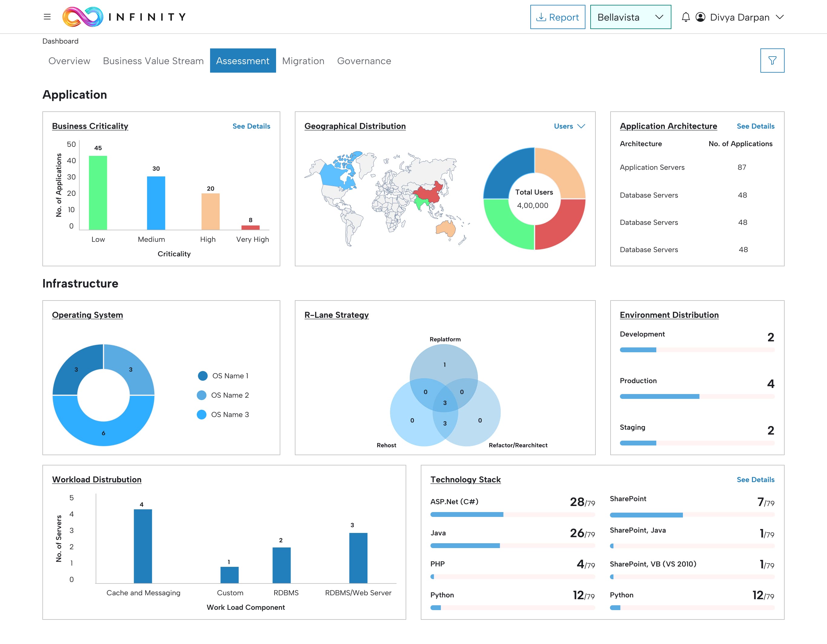Toggle OS Name 1 legend dot
This screenshot has width=827, height=644.
pos(203,376)
